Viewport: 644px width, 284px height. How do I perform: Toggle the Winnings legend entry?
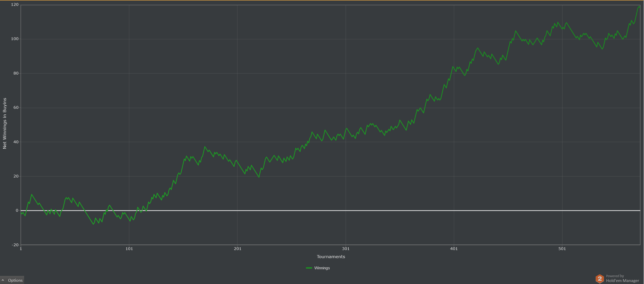[x=318, y=268]
